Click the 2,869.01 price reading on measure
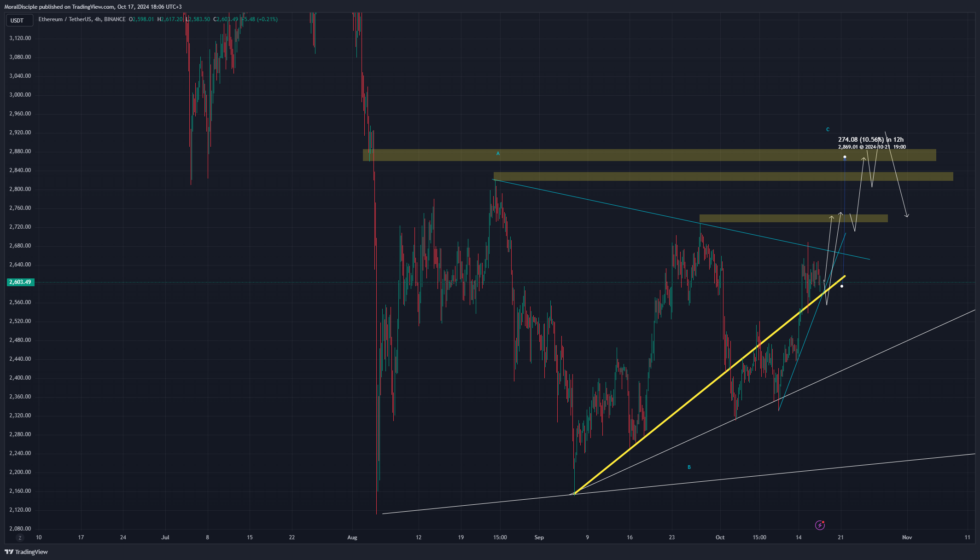Screen dimensions: 980x560 [848, 147]
